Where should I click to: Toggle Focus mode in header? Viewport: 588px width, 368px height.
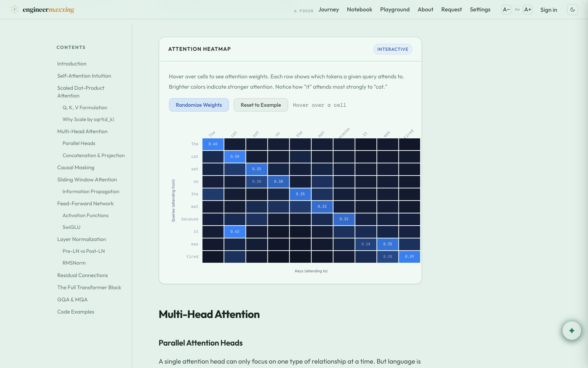304,11
